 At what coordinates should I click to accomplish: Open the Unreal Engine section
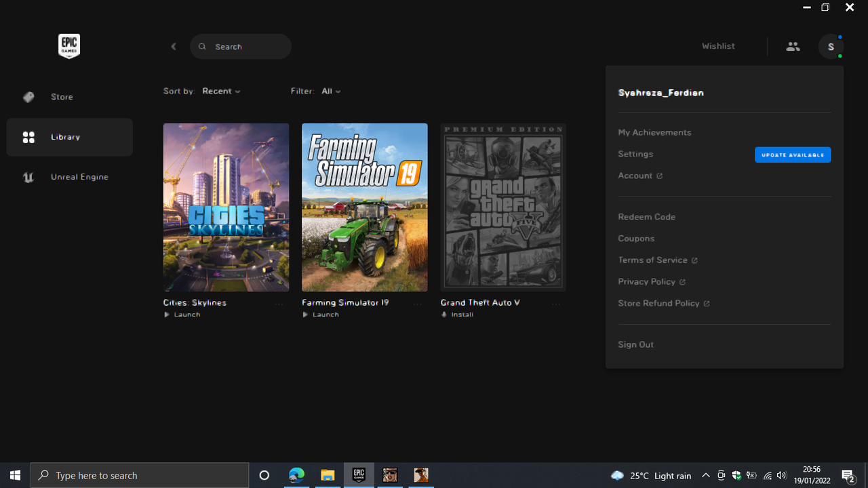coord(69,177)
